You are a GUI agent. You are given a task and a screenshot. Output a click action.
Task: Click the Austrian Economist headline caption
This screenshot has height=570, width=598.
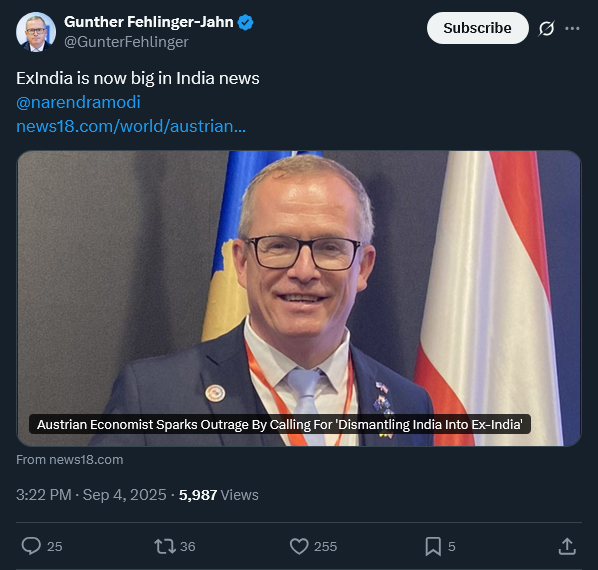[x=280, y=424]
